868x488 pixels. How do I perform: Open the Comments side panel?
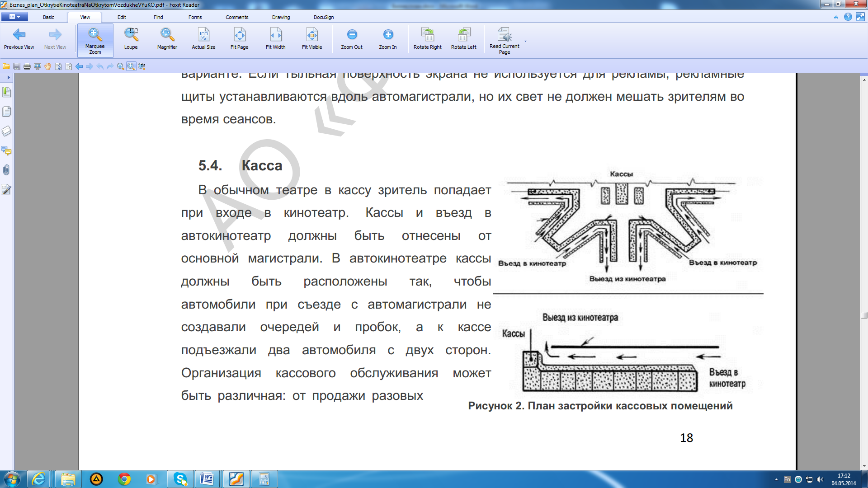coord(6,150)
